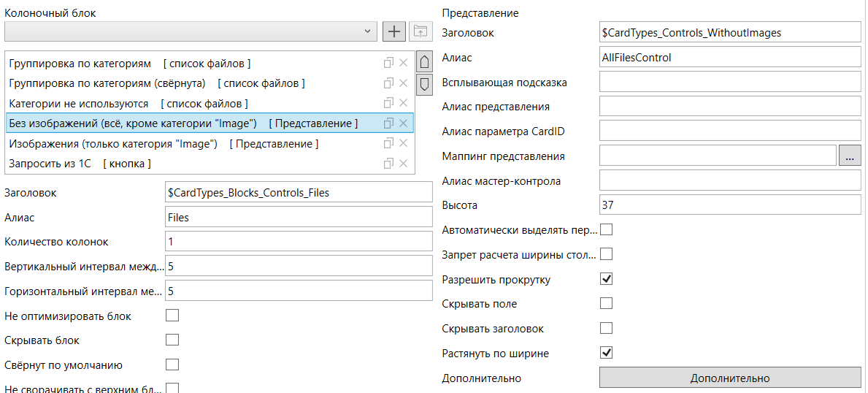The image size is (868, 393).
Task: Remove the 'Изображения (только категория "Image")' control
Action: click(404, 144)
